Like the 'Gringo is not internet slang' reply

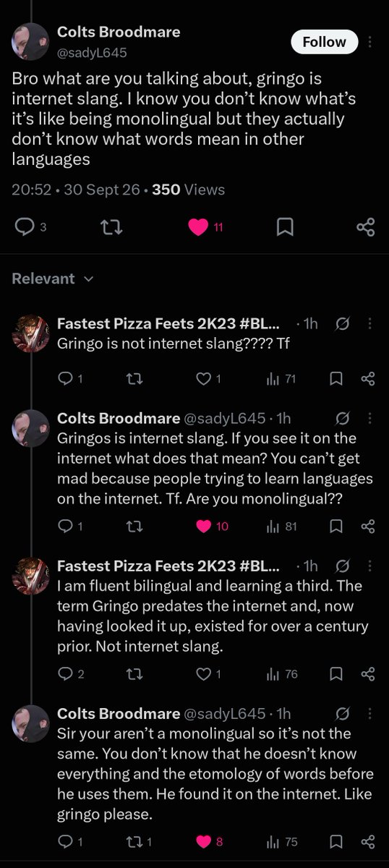208,378
